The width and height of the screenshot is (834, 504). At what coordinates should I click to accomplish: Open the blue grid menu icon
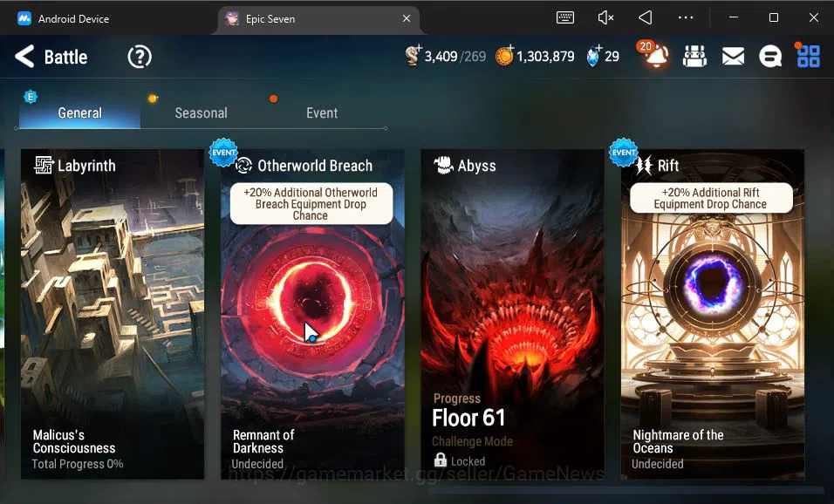tap(808, 56)
